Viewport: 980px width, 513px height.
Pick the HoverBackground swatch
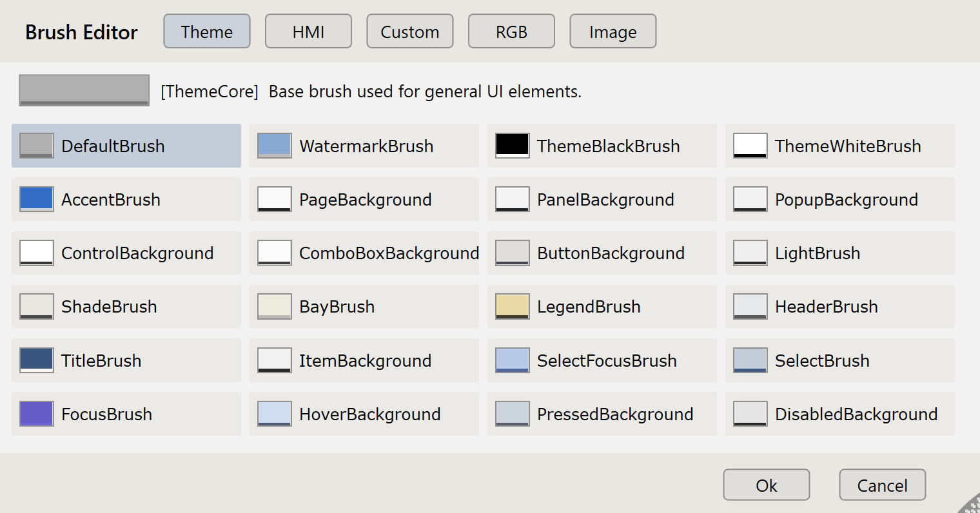[274, 414]
